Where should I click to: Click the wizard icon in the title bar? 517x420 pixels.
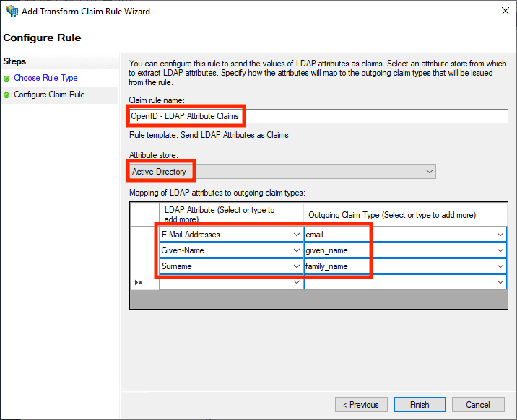pyautogui.click(x=12, y=11)
